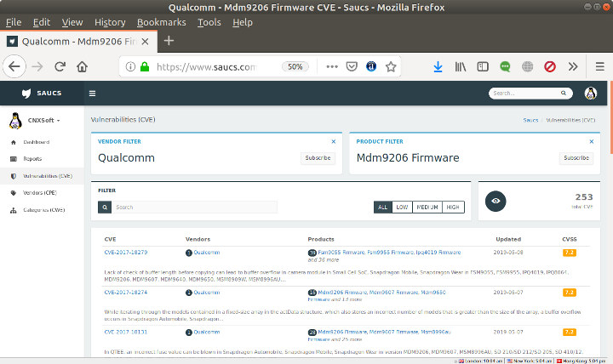The height and width of the screenshot is (364, 613).
Task: Open Dashboard in the sidebar
Action: pyautogui.click(x=37, y=142)
